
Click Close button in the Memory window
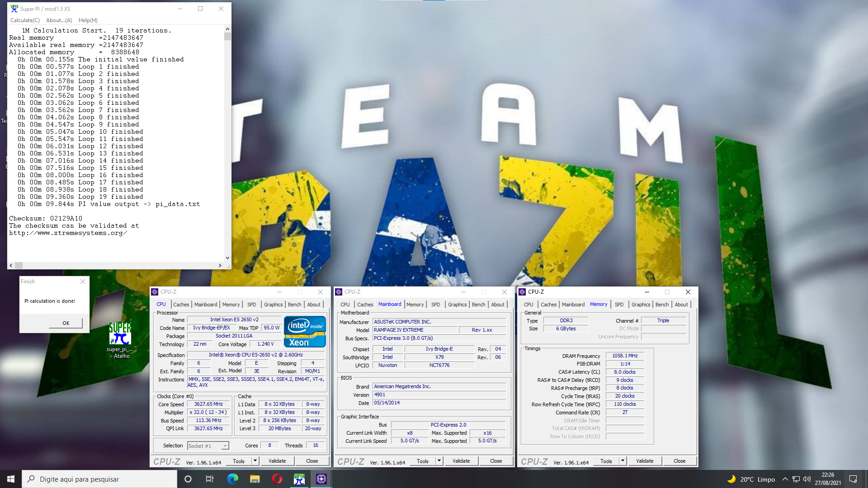pos(679,461)
